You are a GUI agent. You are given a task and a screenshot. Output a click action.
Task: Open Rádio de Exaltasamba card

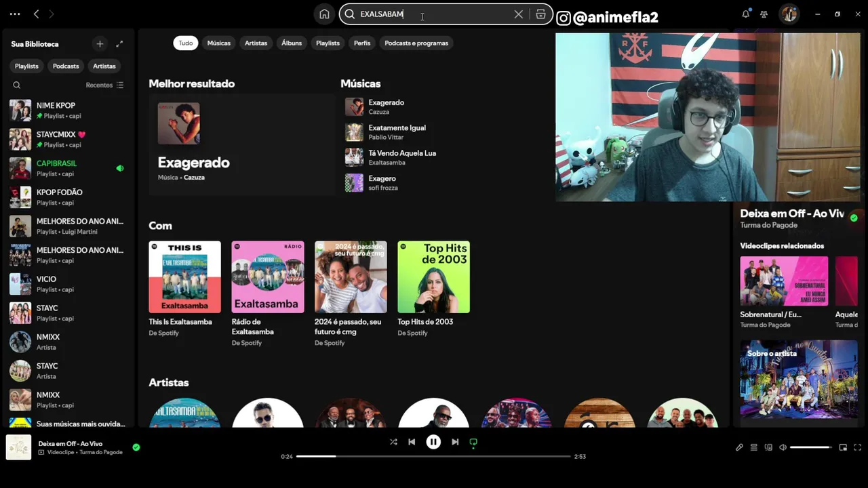tap(268, 293)
